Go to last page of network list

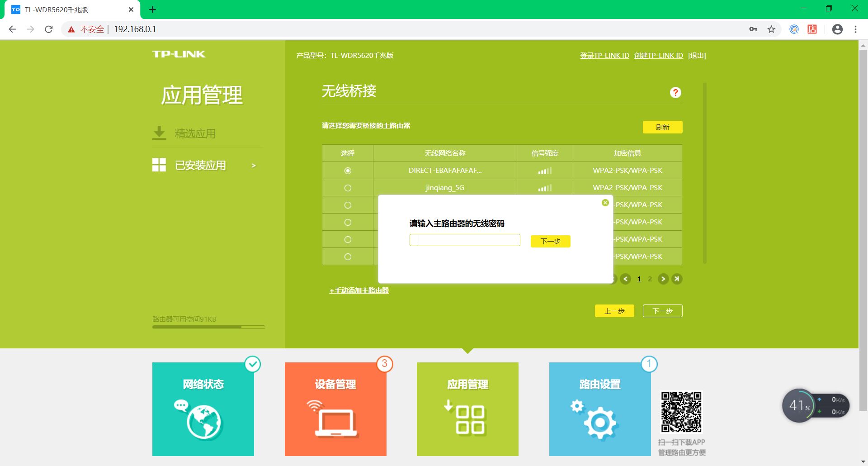(677, 279)
